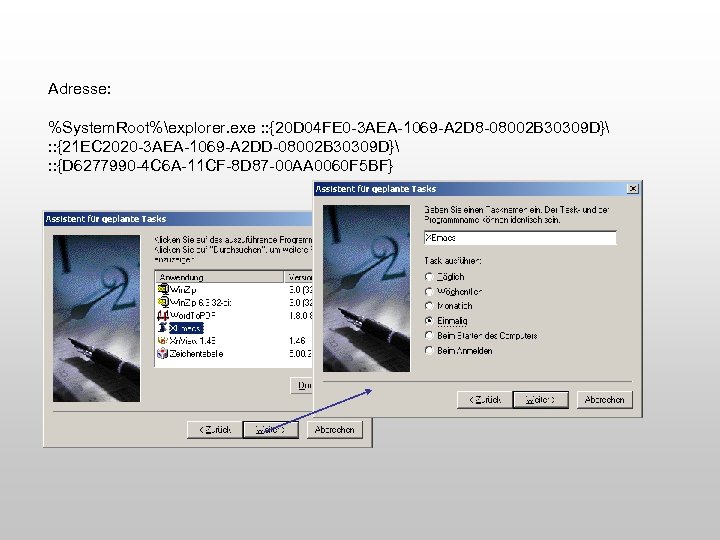This screenshot has height=540, width=720.
Task: Click the %SystemRoot%\explorer.exe address line
Action: click(x=329, y=127)
